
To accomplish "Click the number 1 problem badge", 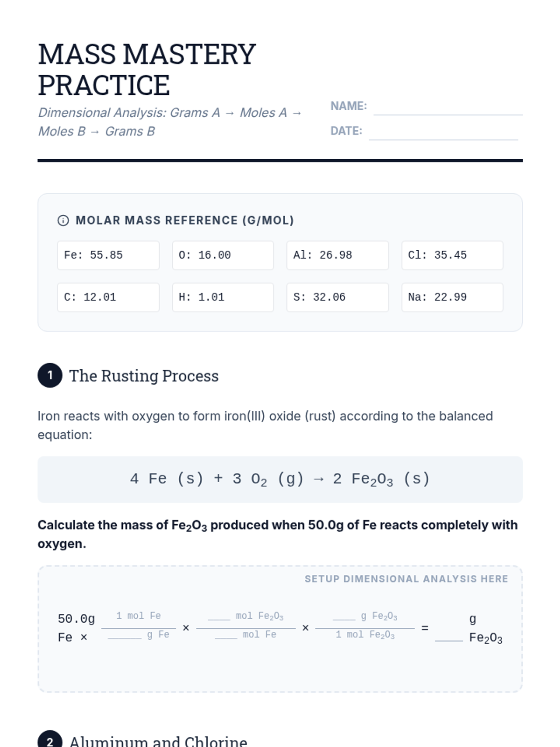I will click(x=50, y=375).
